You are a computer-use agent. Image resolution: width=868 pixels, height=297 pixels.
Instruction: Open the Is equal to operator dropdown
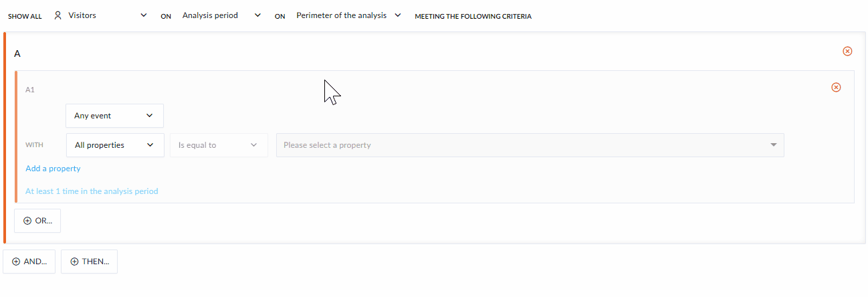click(x=219, y=145)
